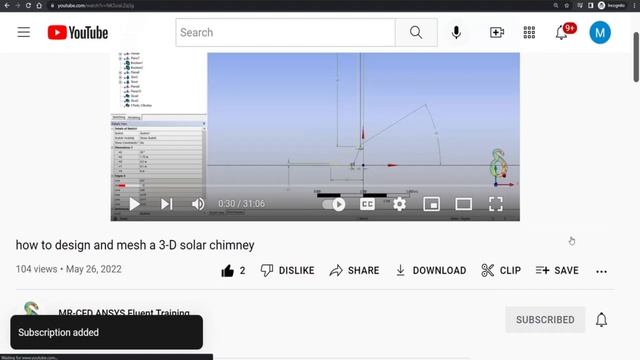Mute the video volume

(198, 204)
